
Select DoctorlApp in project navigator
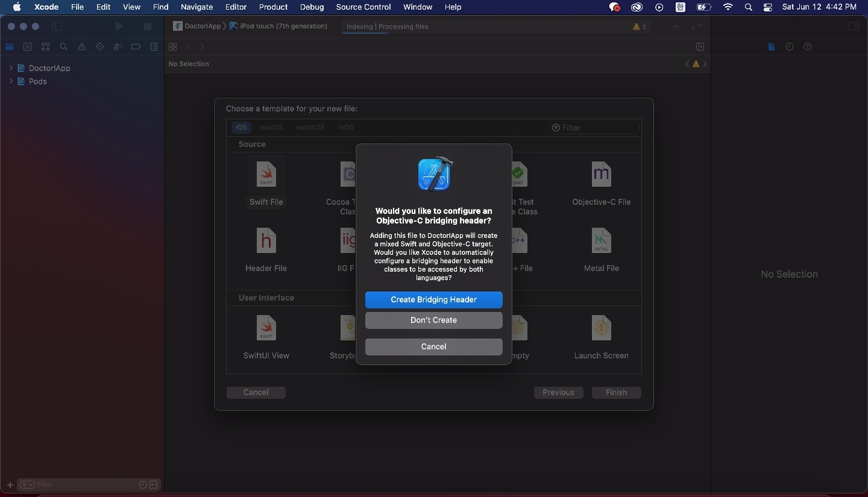pyautogui.click(x=49, y=68)
